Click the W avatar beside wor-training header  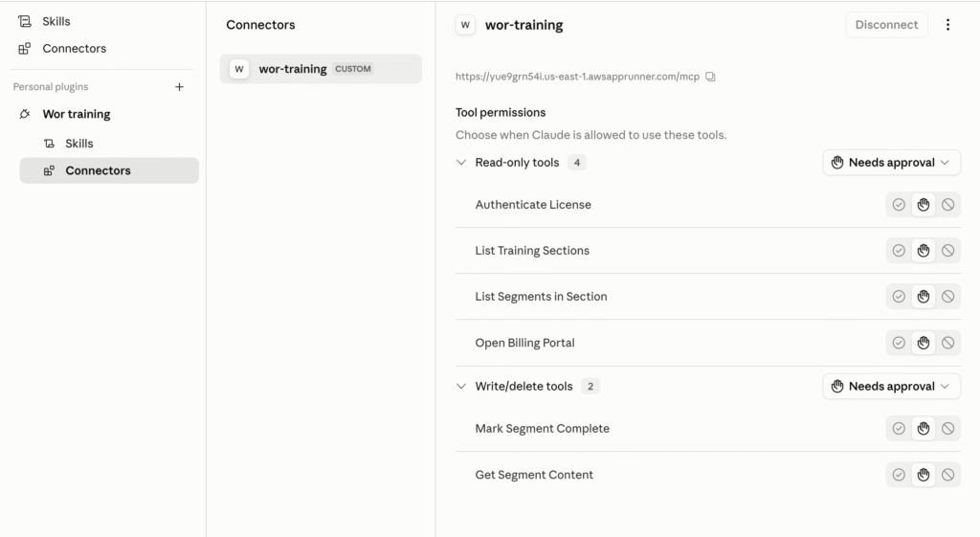tap(465, 25)
